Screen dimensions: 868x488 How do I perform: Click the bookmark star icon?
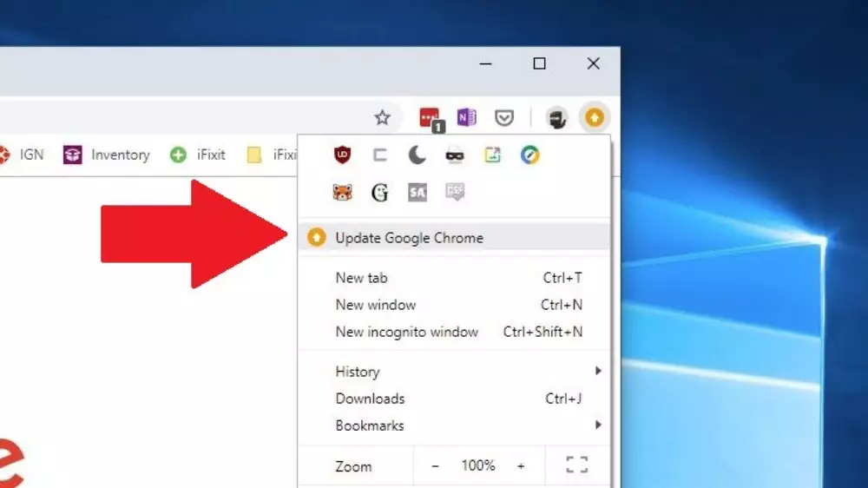(x=382, y=117)
